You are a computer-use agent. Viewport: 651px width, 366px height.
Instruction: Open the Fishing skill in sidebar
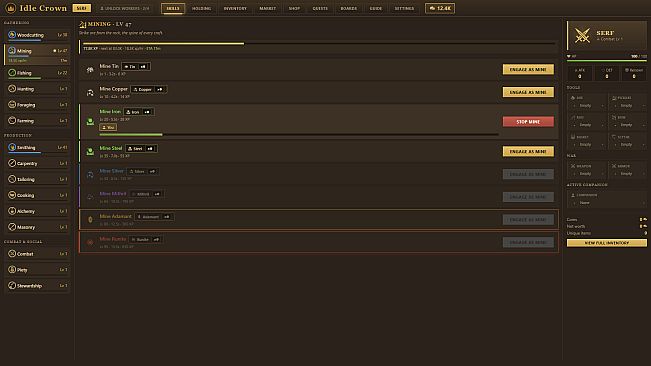[37, 73]
